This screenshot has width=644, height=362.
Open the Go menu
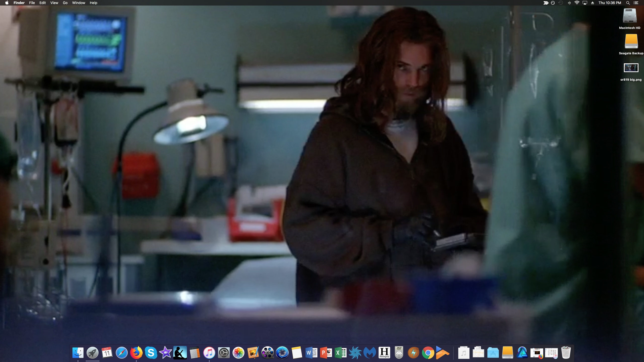(65, 3)
